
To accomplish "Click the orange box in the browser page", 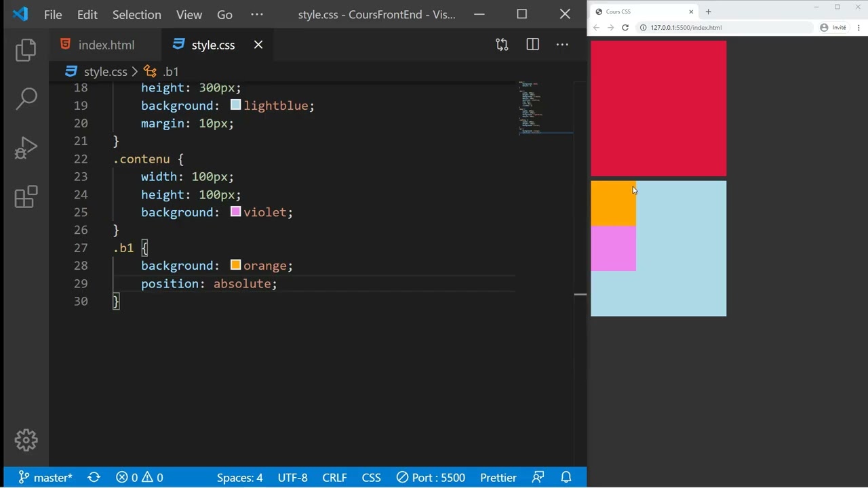I will (x=613, y=203).
